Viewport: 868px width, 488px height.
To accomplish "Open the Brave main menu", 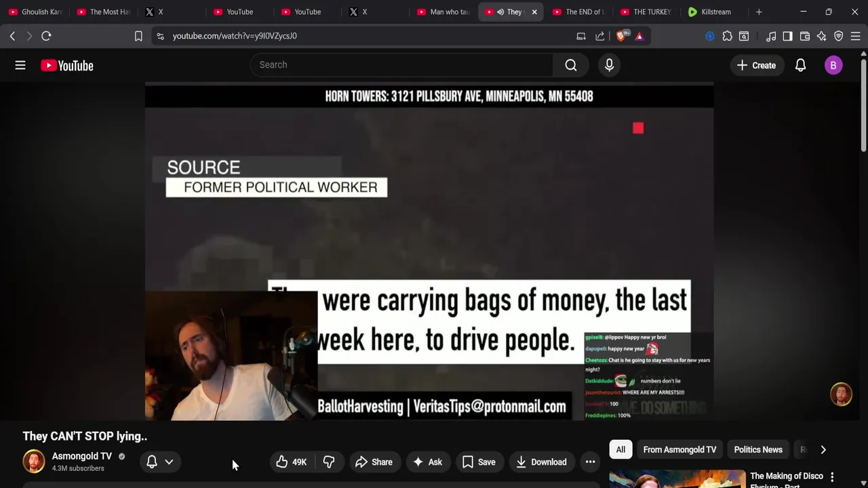I will coord(856,36).
